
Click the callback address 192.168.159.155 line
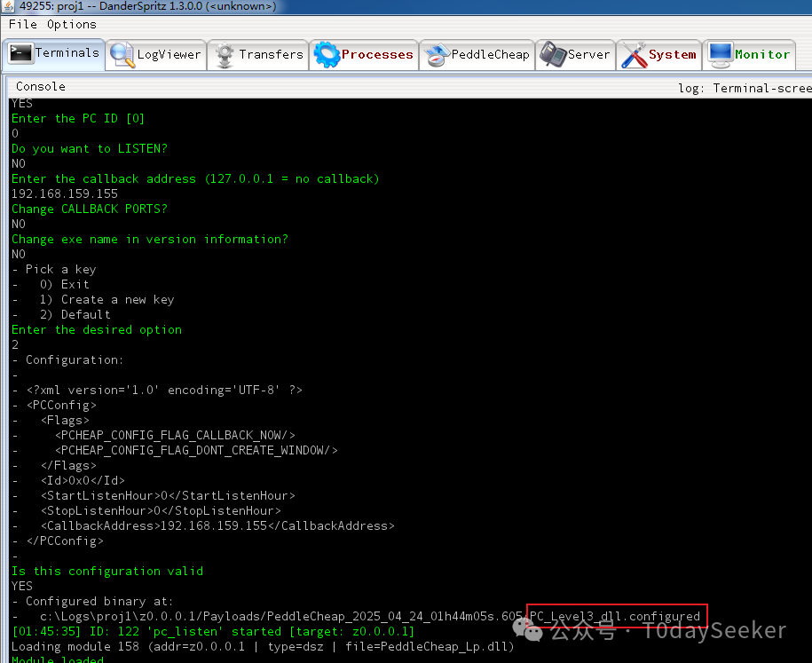pos(65,193)
